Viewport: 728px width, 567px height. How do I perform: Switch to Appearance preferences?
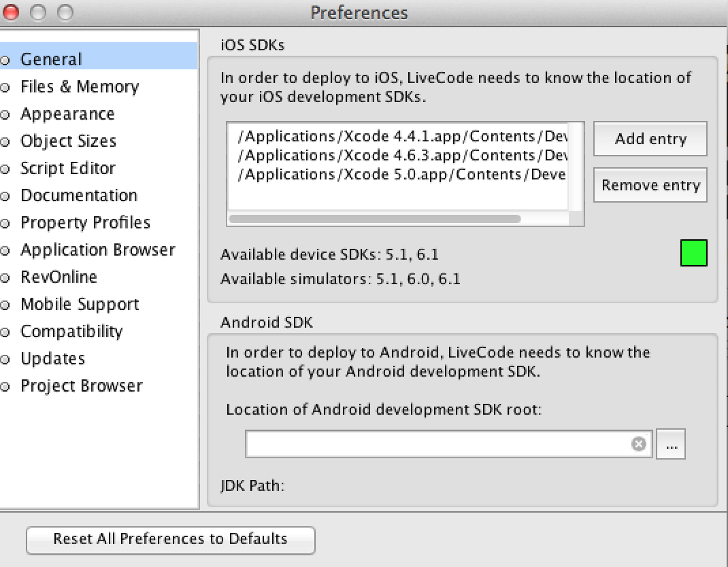[67, 114]
